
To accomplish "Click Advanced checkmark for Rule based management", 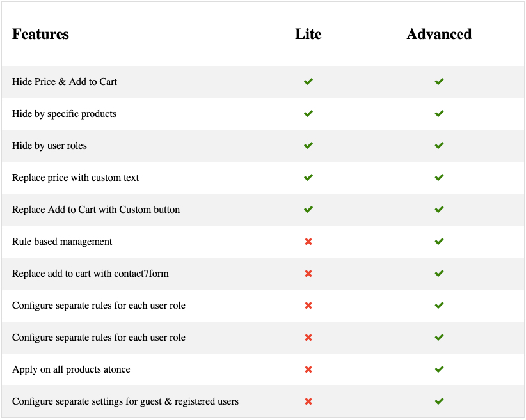I will (439, 242).
